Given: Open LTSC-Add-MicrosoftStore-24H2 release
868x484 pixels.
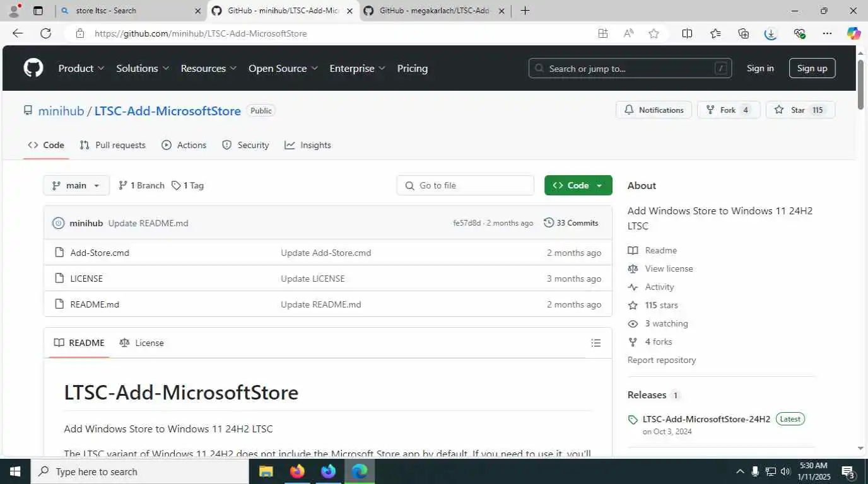Looking at the screenshot, I should [x=707, y=419].
